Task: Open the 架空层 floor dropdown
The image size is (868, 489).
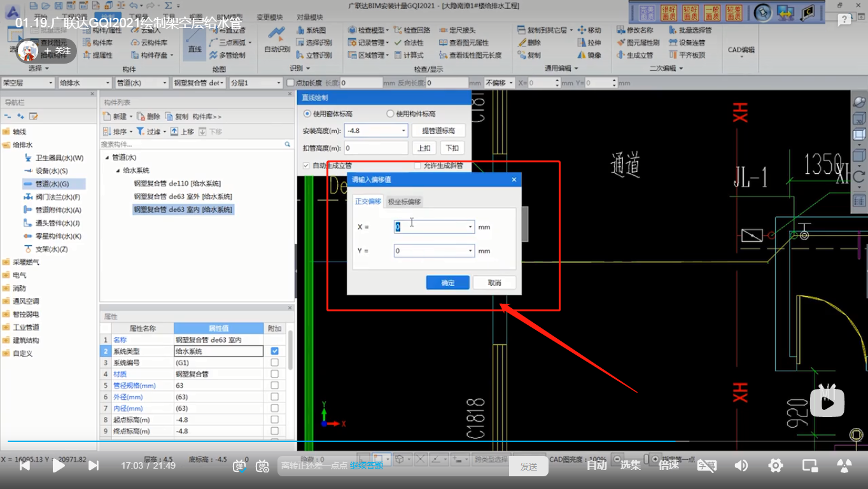Action: click(27, 83)
